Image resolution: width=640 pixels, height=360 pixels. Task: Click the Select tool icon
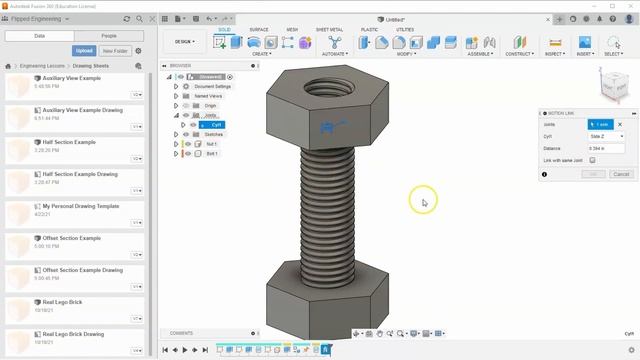613,42
